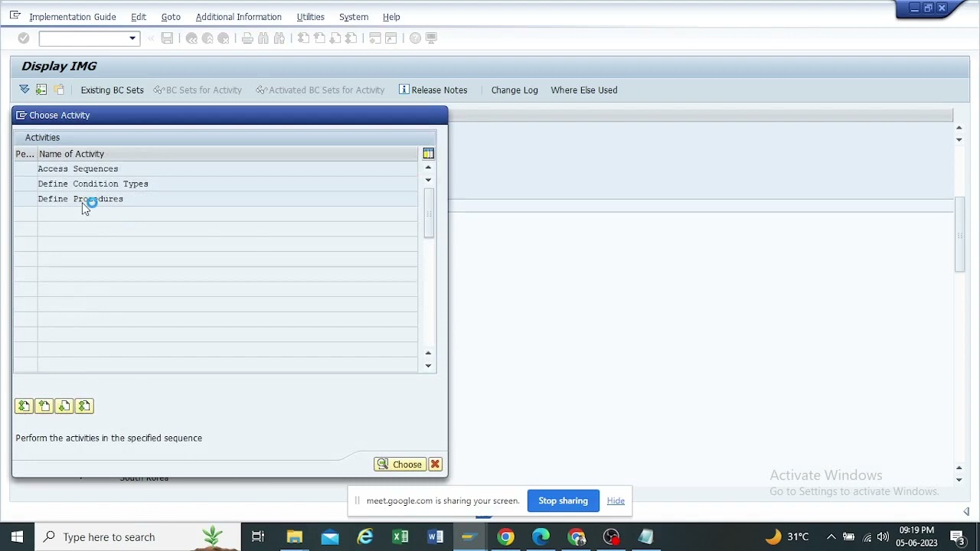Click the Exit up-arrow toolbar icon
The image size is (980, 551).
click(207, 38)
